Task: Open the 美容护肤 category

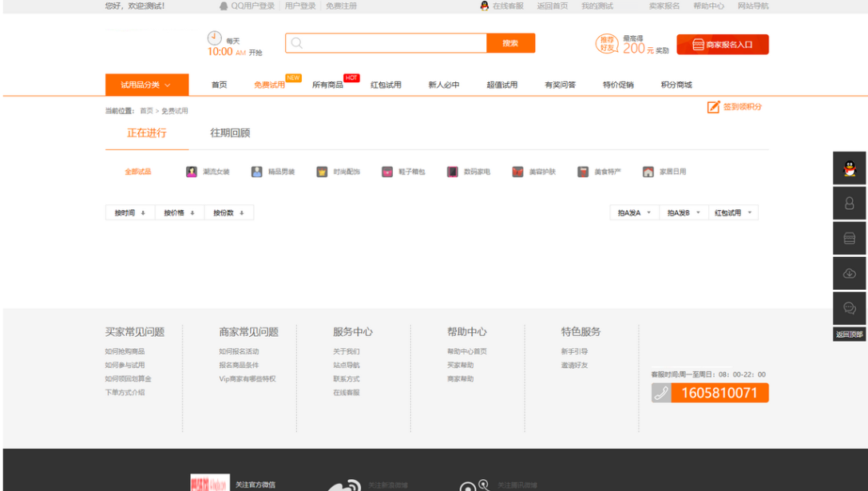Action: pyautogui.click(x=517, y=171)
